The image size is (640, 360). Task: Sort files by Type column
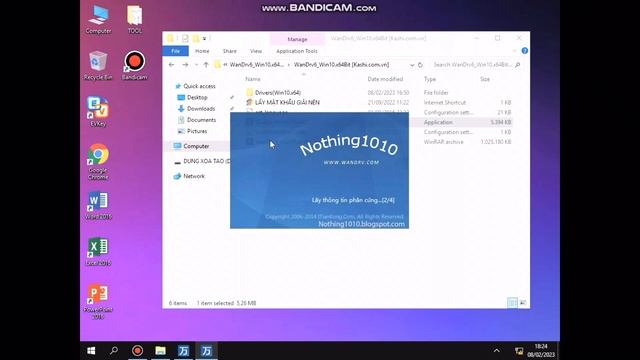[430, 79]
